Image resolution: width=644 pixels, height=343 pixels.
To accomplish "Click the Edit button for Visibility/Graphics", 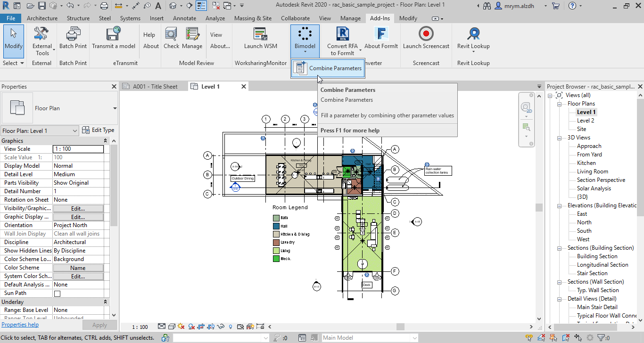I will [x=78, y=208].
